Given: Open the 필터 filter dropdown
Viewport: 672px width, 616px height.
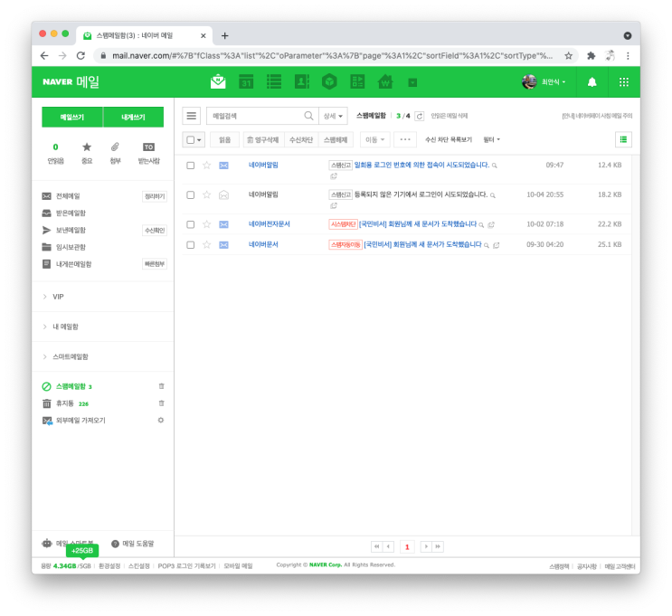Looking at the screenshot, I should pyautogui.click(x=492, y=139).
